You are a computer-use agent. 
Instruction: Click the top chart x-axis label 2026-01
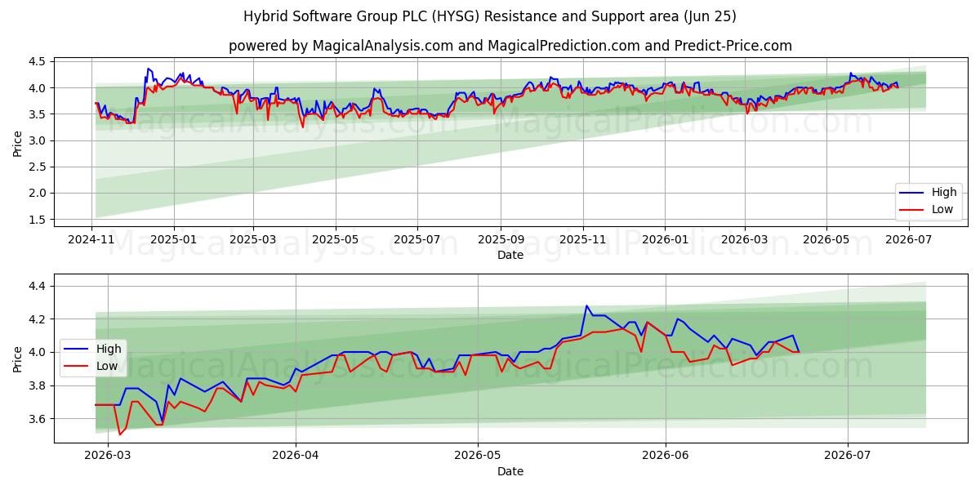(665, 238)
